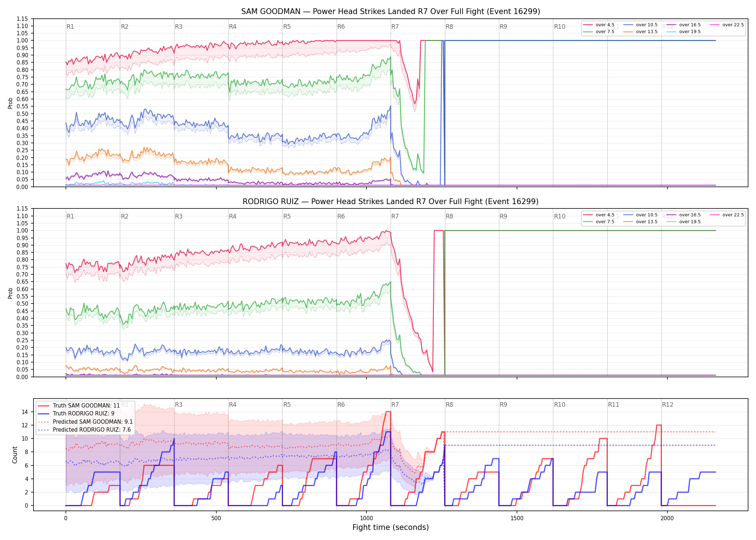Click the RODRIGO RUIZ chart title
The image size is (756, 540).
pyautogui.click(x=391, y=202)
